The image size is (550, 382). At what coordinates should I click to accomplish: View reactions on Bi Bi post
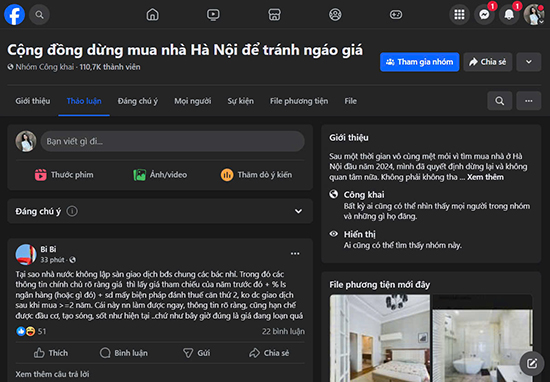click(x=31, y=331)
